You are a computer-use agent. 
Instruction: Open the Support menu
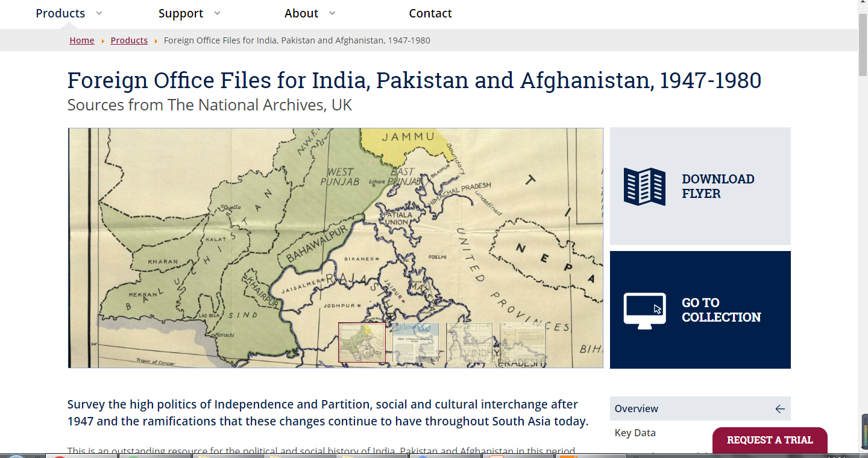pyautogui.click(x=181, y=13)
